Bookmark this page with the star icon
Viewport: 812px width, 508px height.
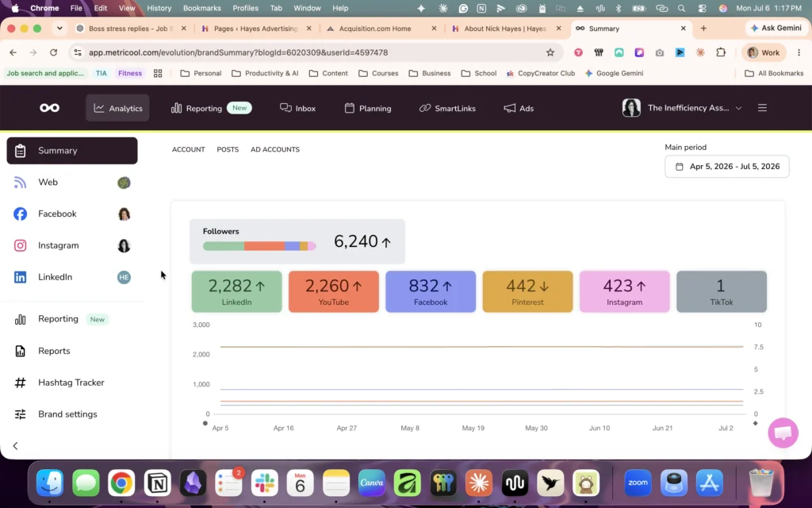pos(550,52)
